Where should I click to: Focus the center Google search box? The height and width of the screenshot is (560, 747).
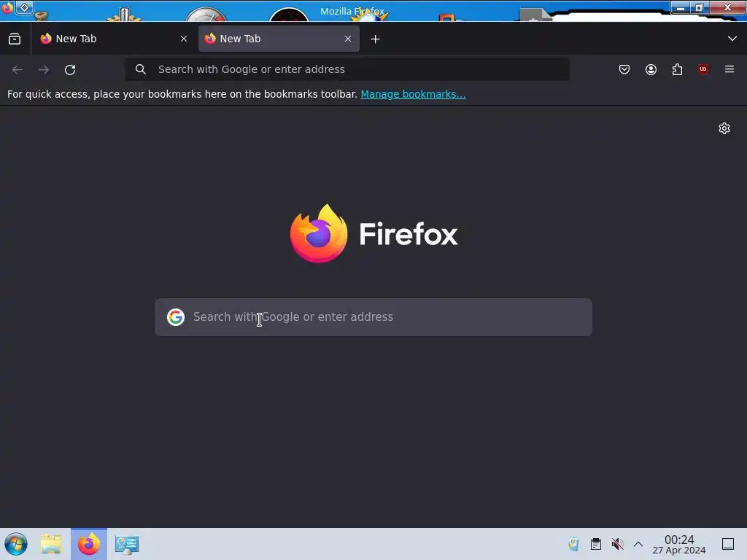373,317
